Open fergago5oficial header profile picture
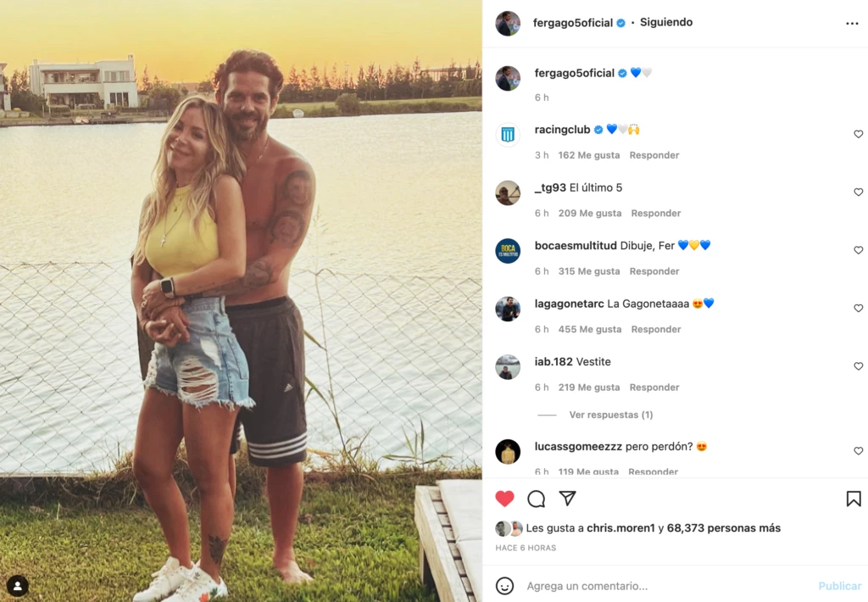The image size is (868, 602). point(508,23)
